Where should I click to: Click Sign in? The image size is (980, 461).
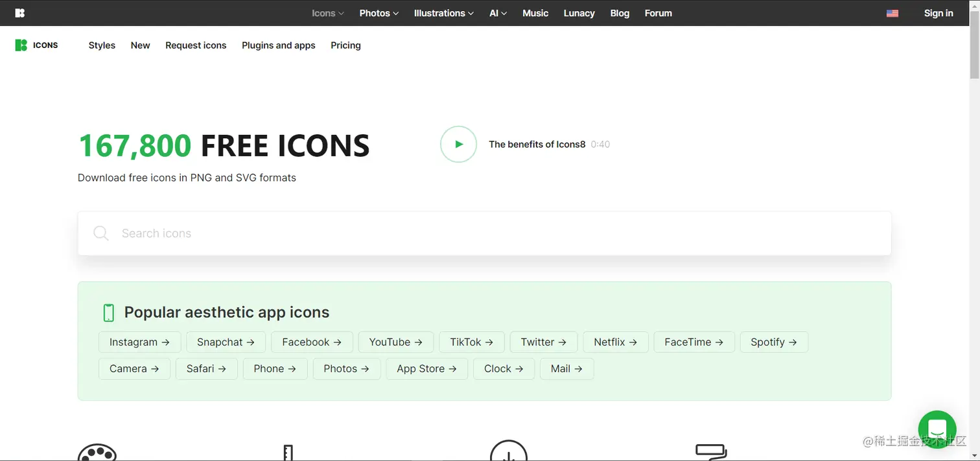(x=939, y=13)
